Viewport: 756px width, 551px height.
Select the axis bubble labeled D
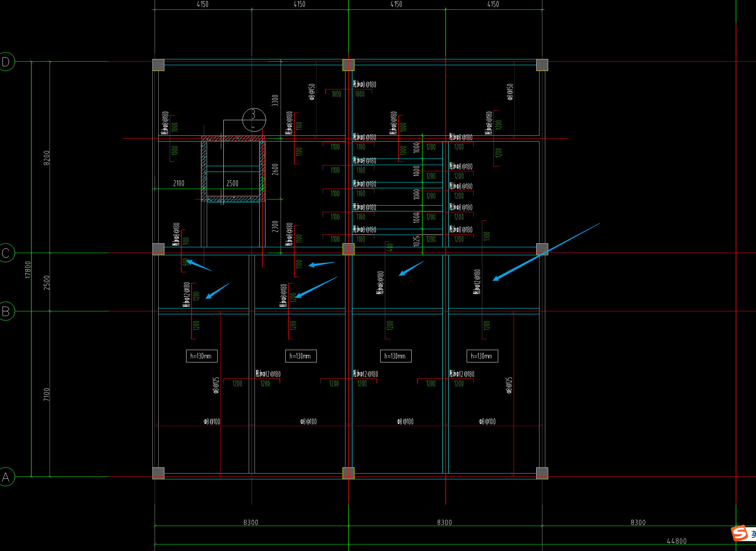6,62
